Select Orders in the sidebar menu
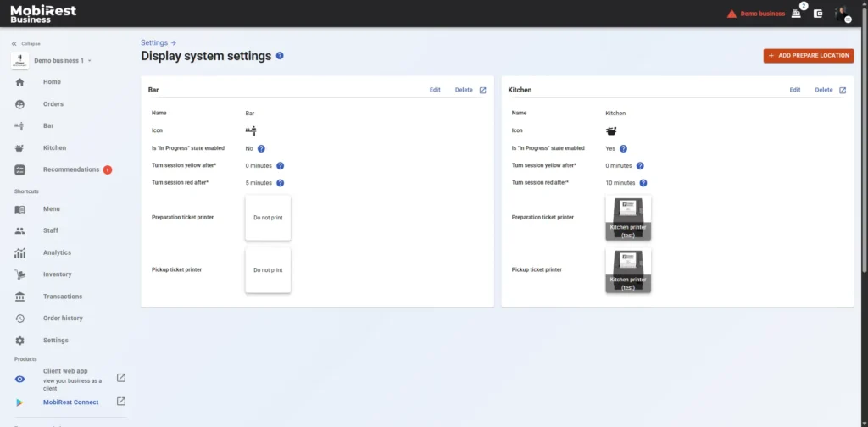Screen dimensions: 868x427 [53, 104]
